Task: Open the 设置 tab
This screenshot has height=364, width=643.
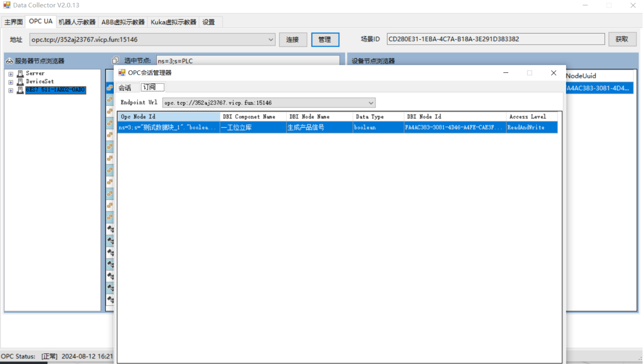Action: (208, 22)
